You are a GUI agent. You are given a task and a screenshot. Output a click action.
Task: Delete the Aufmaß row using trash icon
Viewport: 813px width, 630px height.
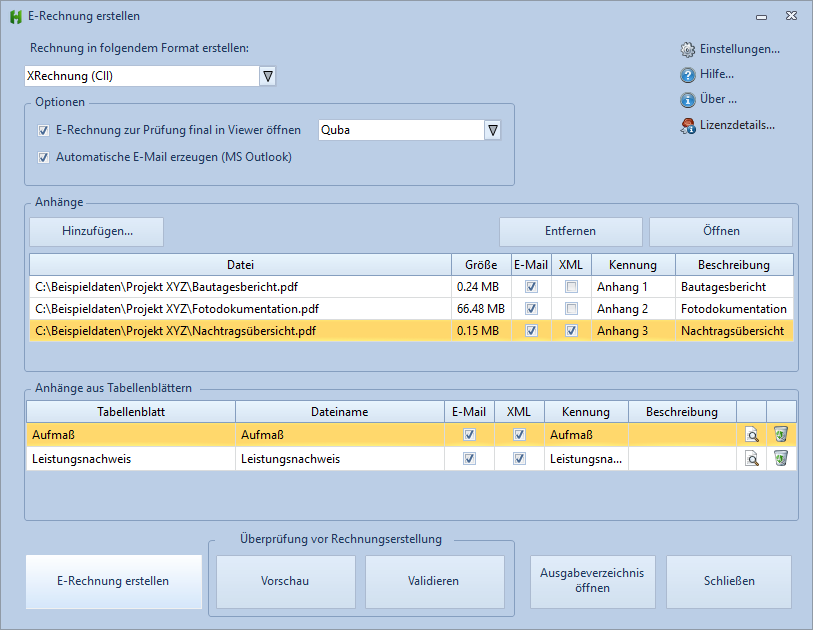781,434
